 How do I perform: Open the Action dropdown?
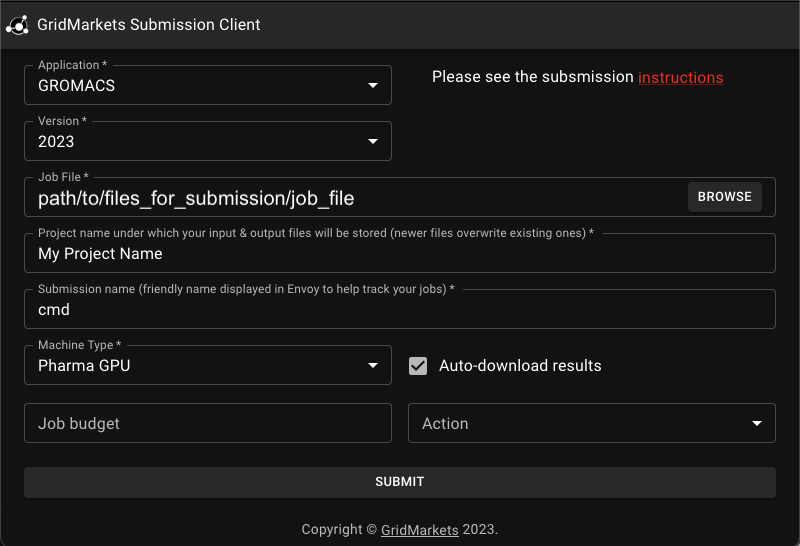click(x=592, y=424)
